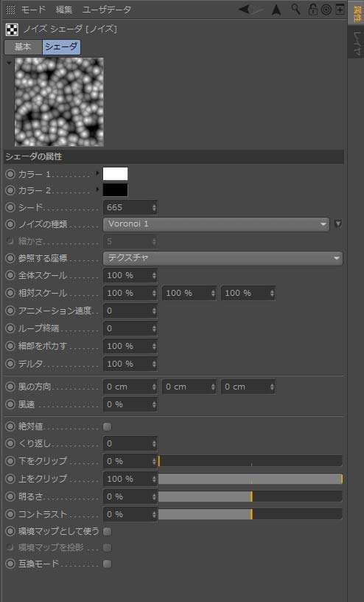
Task: Toggle the lock element icon
Action: (313, 9)
